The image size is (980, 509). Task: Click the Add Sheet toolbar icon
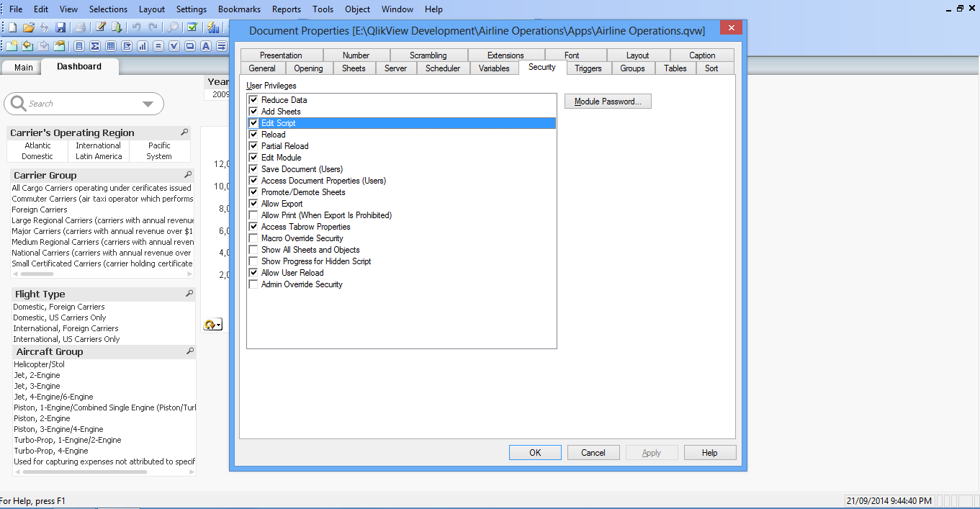pos(12,46)
